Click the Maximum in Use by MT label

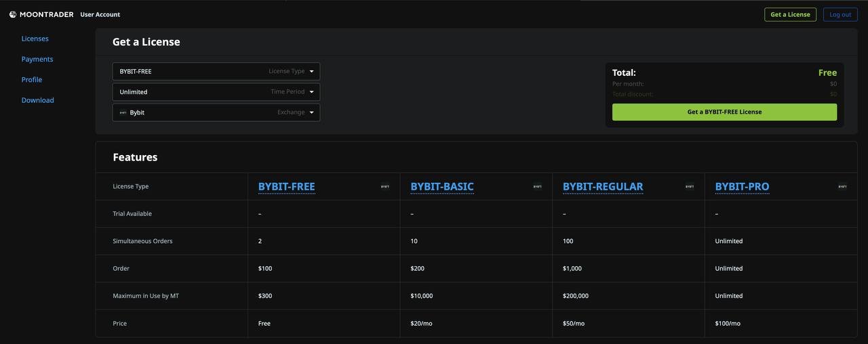pyautogui.click(x=146, y=296)
